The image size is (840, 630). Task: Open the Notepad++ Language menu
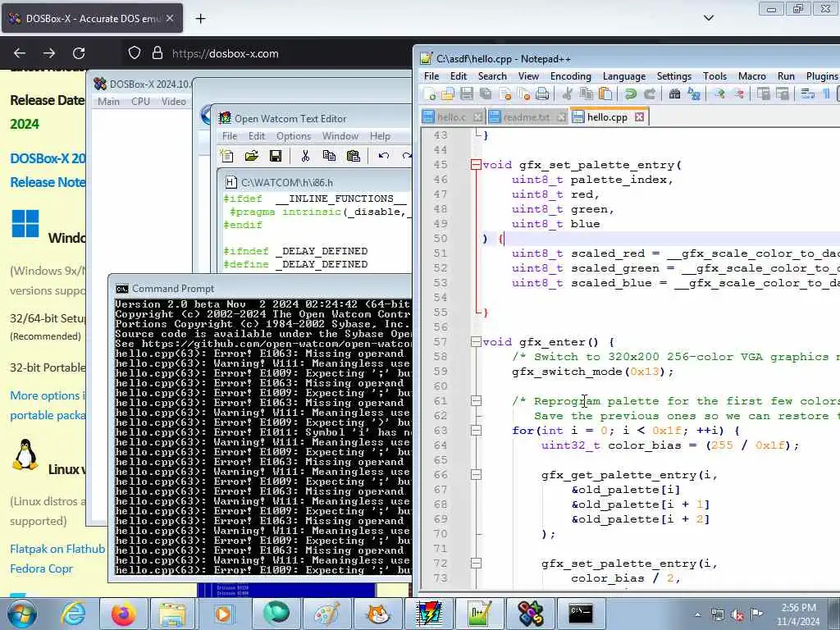624,76
